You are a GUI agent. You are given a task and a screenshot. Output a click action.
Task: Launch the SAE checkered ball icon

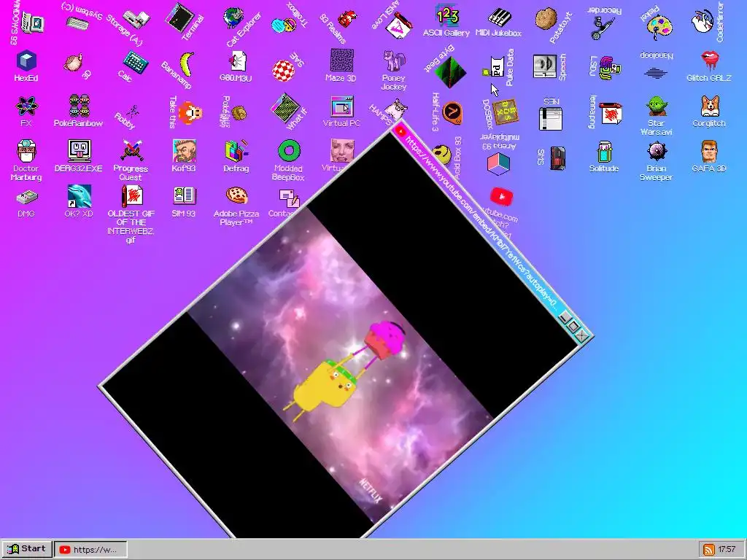284,70
